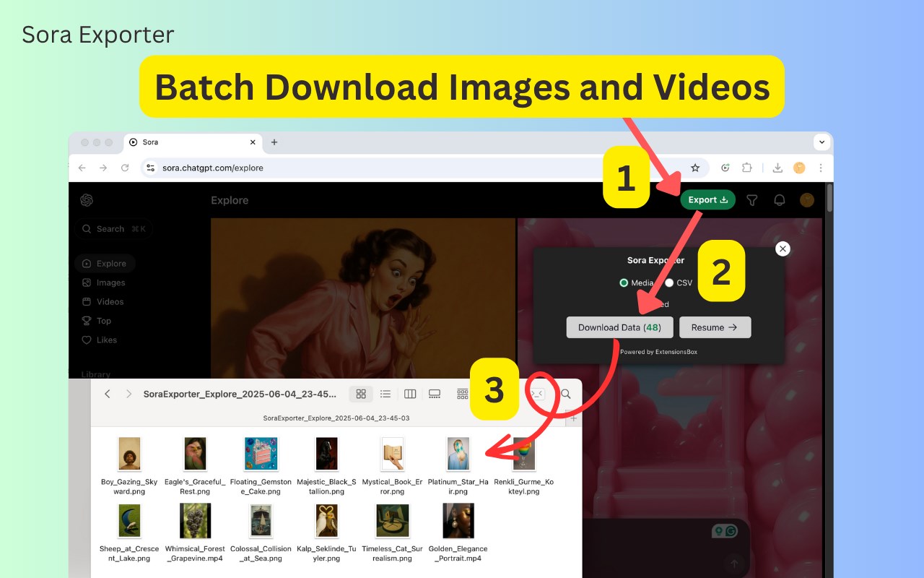
Task: Open the browser Extensions puzzle icon
Action: click(747, 168)
